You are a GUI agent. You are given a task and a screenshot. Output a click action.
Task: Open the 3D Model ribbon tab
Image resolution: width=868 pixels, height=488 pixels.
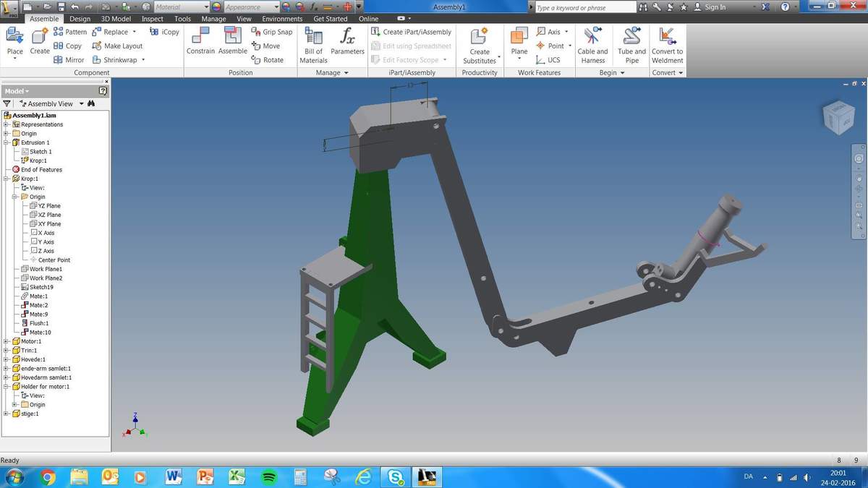[x=116, y=19]
